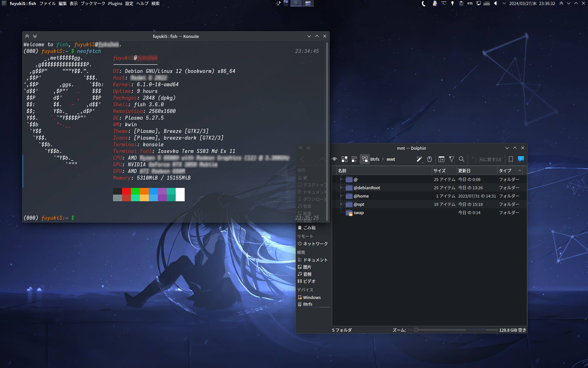588x368 pixels.
Task: Open the ヘルプ menu
Action: point(142,3)
